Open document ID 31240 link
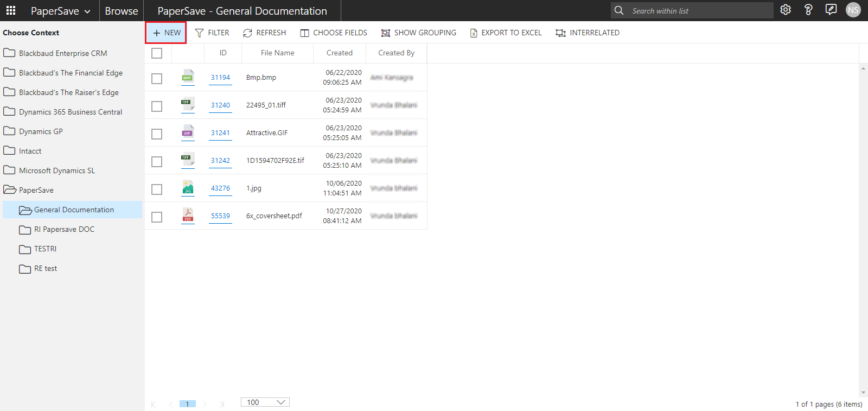Image resolution: width=868 pixels, height=411 pixels. [x=220, y=105]
